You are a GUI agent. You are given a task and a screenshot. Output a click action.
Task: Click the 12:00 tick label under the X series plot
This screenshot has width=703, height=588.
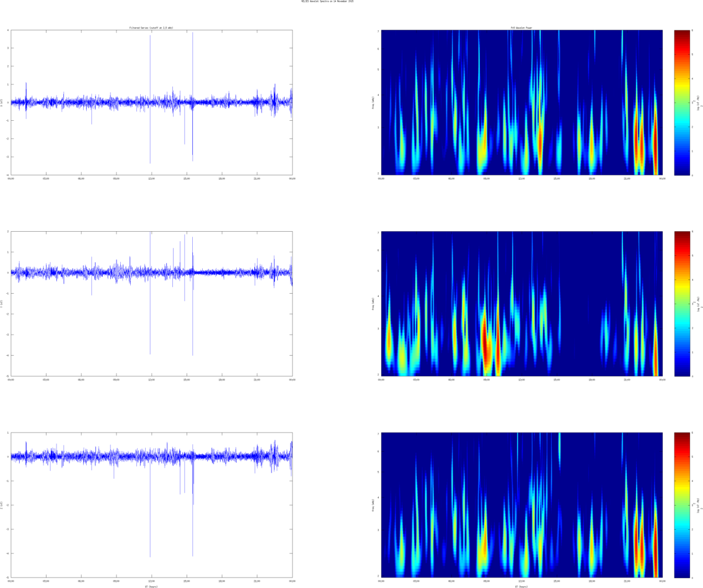pos(151,178)
